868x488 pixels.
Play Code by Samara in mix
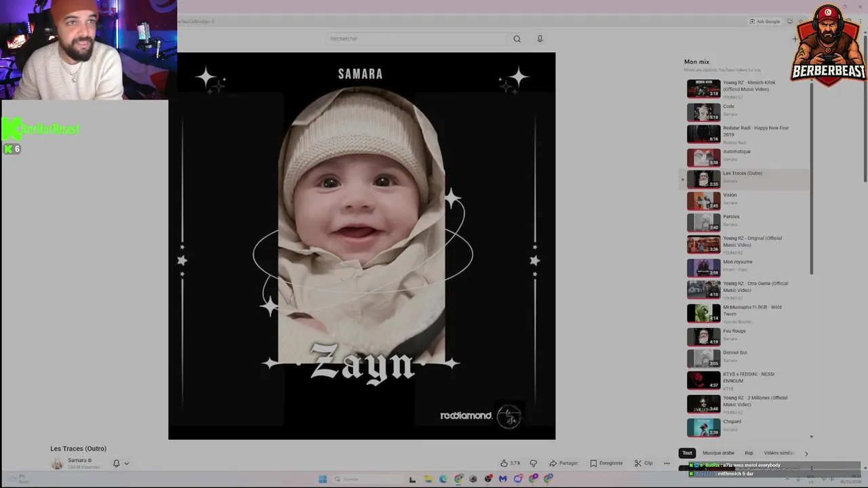point(746,111)
